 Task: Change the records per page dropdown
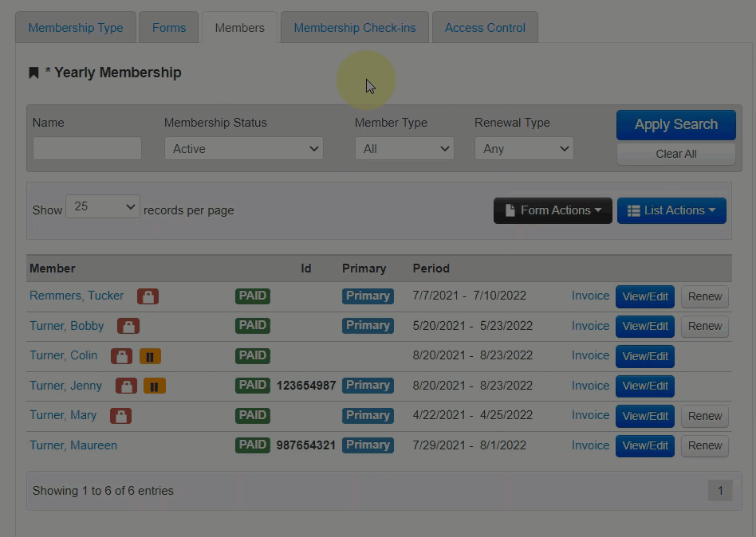pos(103,207)
